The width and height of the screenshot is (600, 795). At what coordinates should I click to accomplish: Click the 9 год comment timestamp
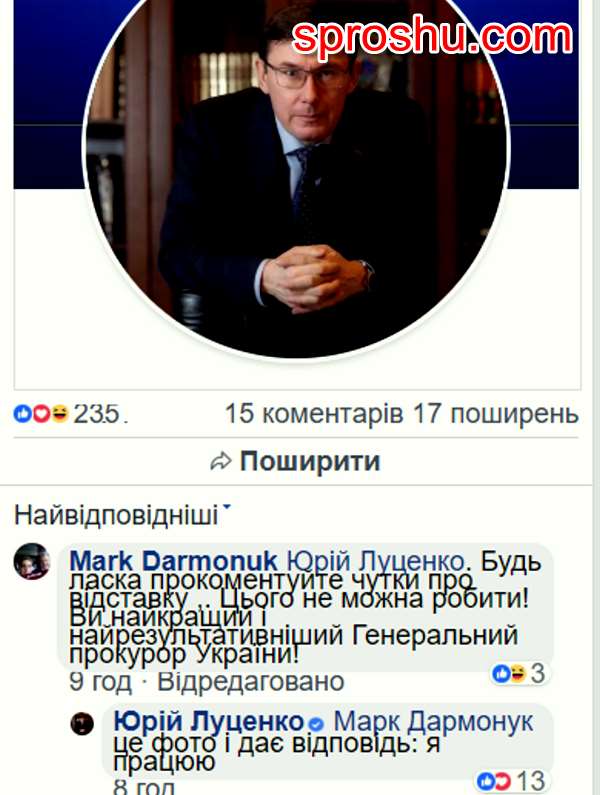tap(100, 682)
